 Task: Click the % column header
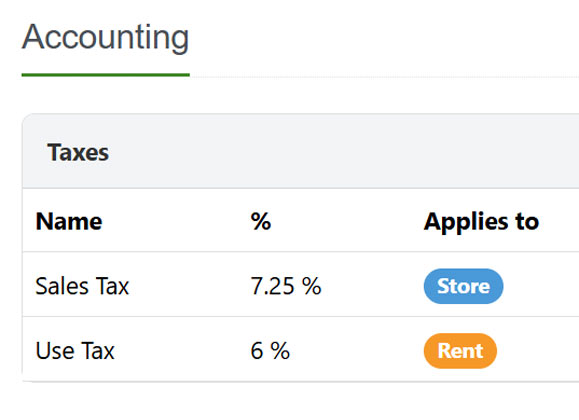[x=261, y=221]
